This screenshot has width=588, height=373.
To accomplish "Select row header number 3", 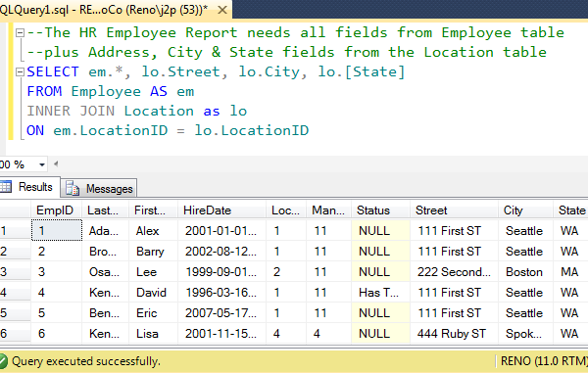I will click(15, 271).
